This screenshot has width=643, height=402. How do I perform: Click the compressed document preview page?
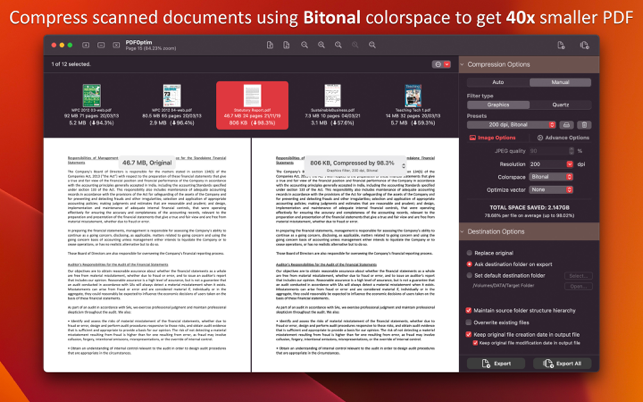click(355, 255)
